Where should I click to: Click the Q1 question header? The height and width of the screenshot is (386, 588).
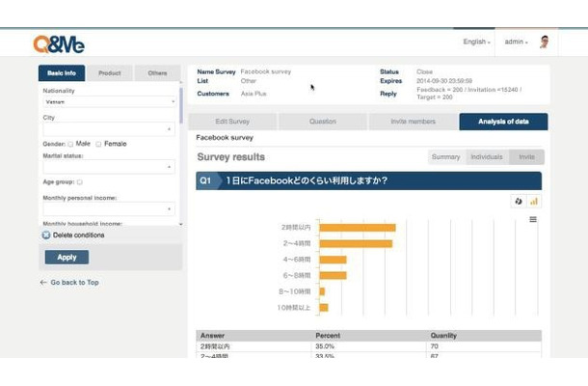pos(368,181)
